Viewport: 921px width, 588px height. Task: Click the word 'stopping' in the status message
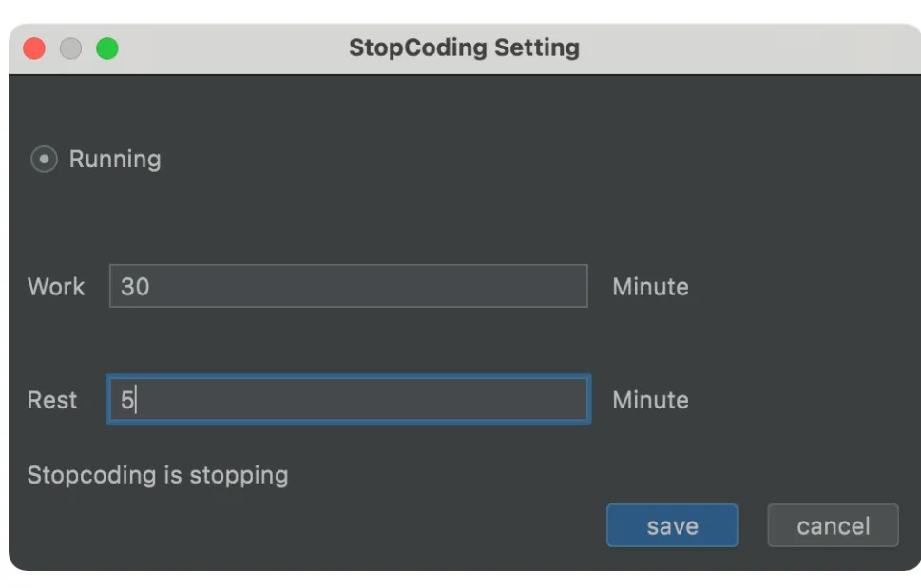click(239, 474)
